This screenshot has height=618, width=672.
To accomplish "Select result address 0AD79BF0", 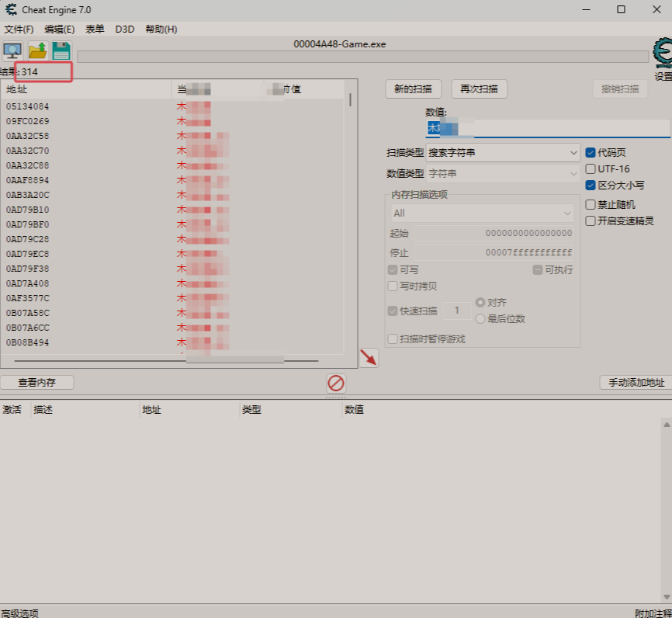I will point(27,224).
